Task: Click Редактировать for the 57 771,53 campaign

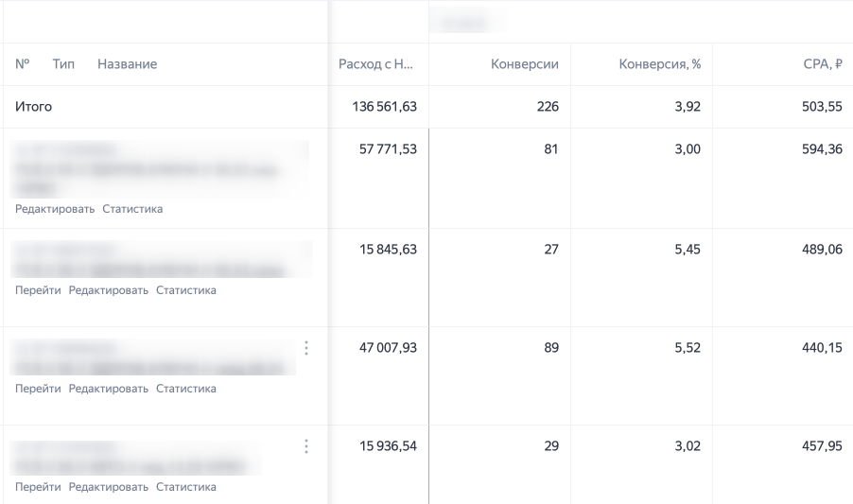Action: 55,209
